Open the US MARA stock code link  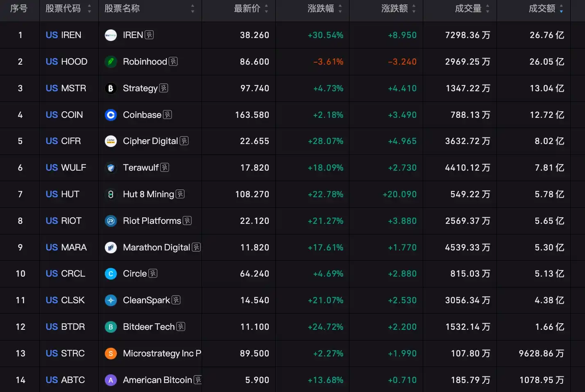click(66, 247)
